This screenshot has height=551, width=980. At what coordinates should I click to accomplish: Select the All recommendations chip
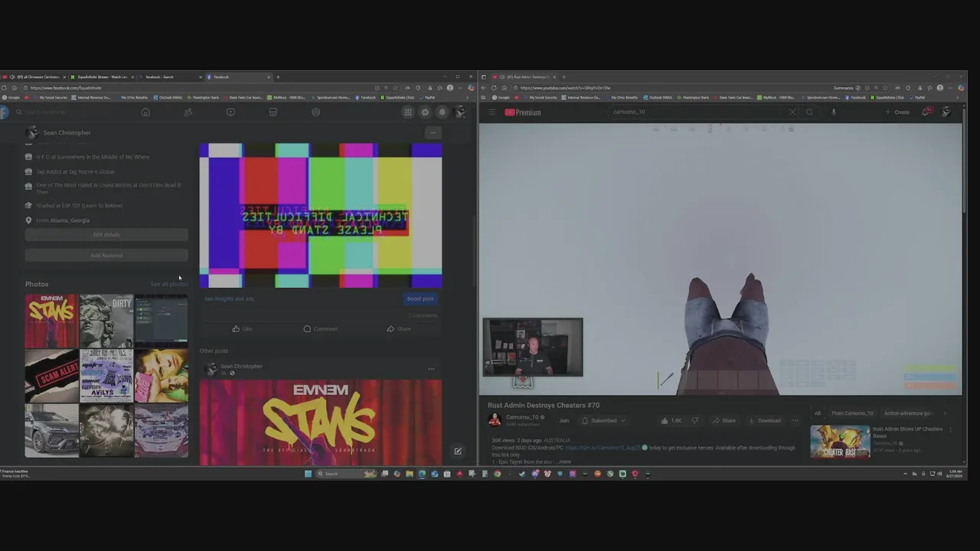click(818, 413)
